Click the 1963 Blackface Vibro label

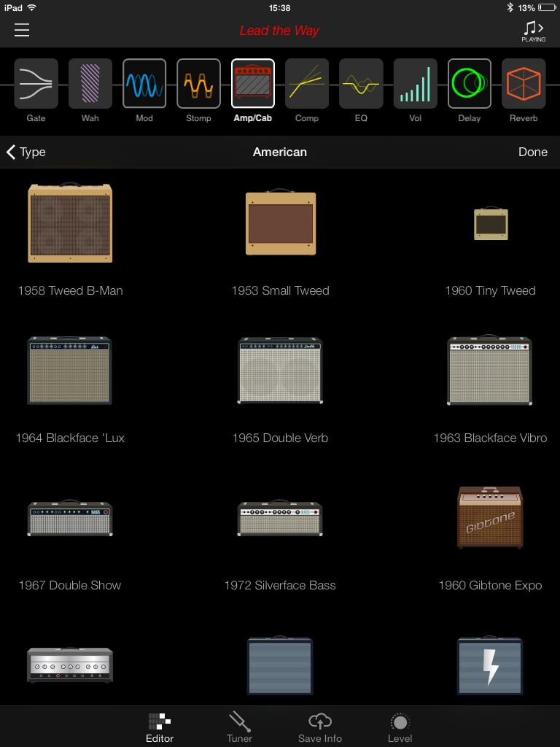(x=490, y=438)
